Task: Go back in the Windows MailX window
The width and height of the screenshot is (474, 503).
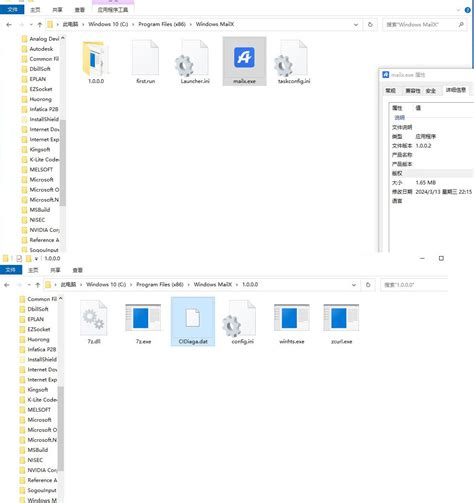Action: [9, 24]
